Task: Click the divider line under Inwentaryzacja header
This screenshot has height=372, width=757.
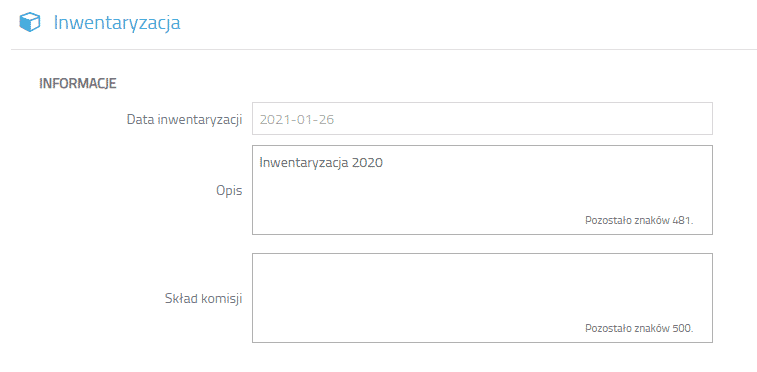Action: click(x=384, y=49)
